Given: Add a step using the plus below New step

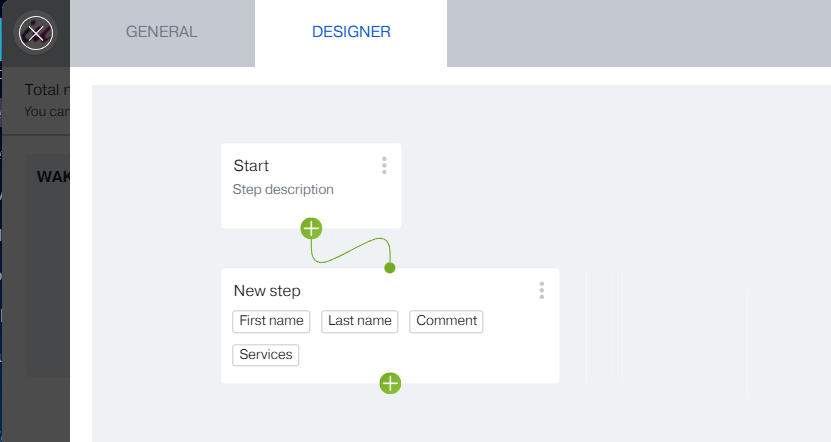Looking at the screenshot, I should 390,383.
